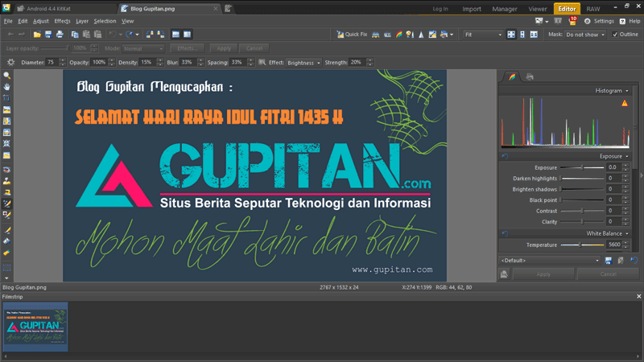Open Help

[630, 21]
